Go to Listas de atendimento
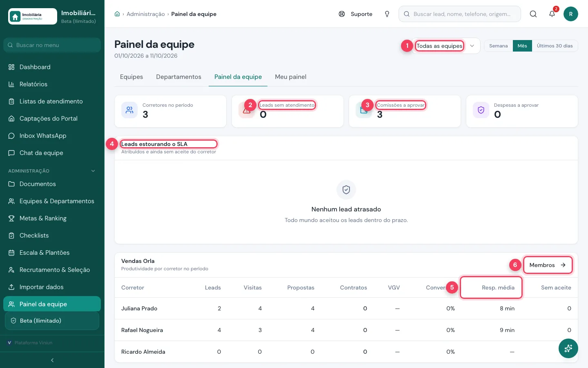Viewport: 588px width, 368px height. pos(52,101)
